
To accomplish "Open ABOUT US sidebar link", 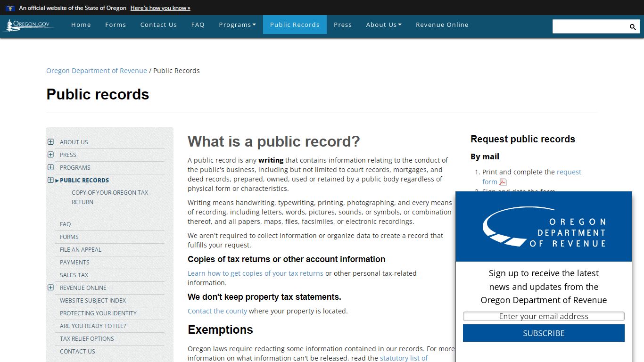I will click(74, 142).
